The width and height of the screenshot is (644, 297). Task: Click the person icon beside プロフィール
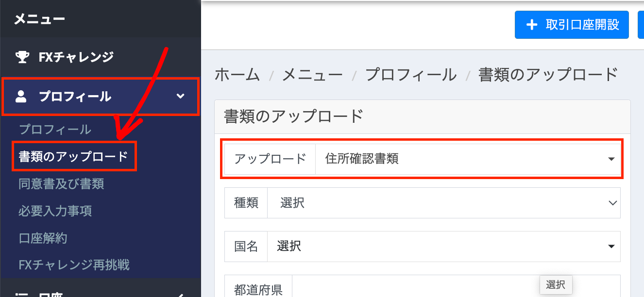point(21,97)
